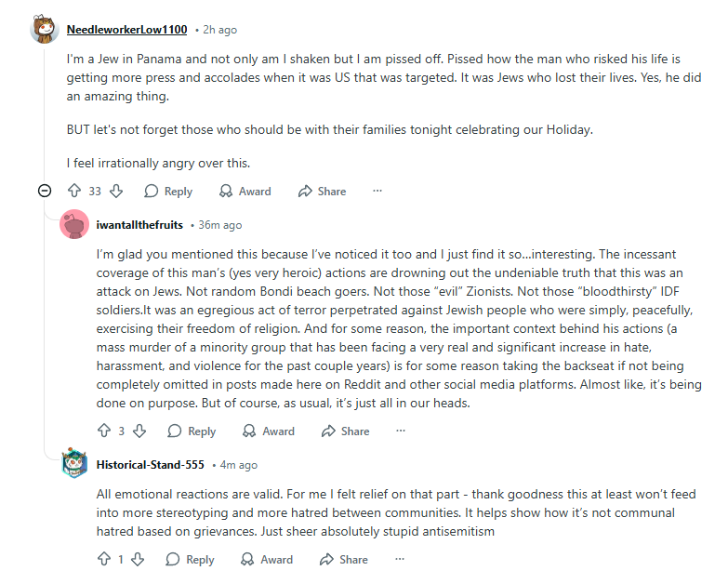Open NeedleworkerLow1100's user profile link
This screenshot has height=584, width=728.
[x=126, y=30]
